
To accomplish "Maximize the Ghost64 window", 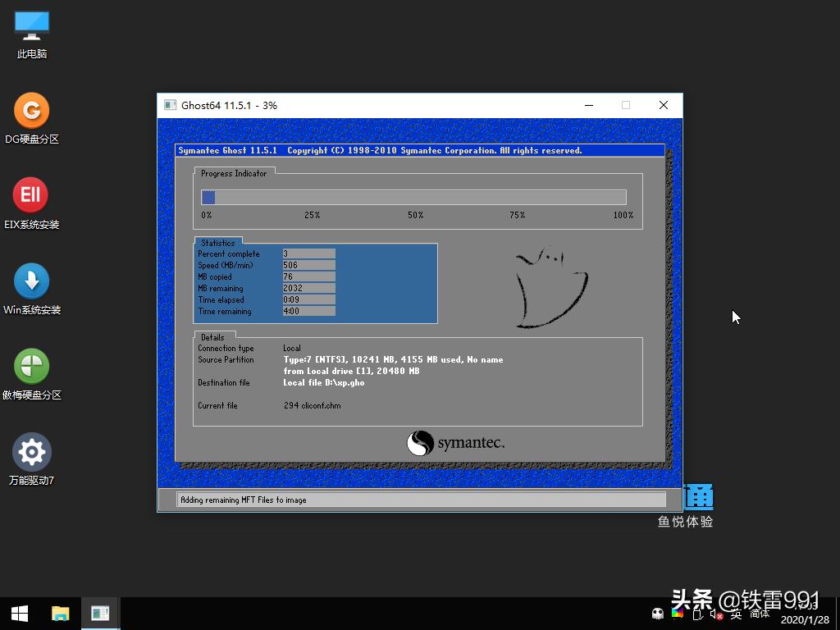I will 626,105.
